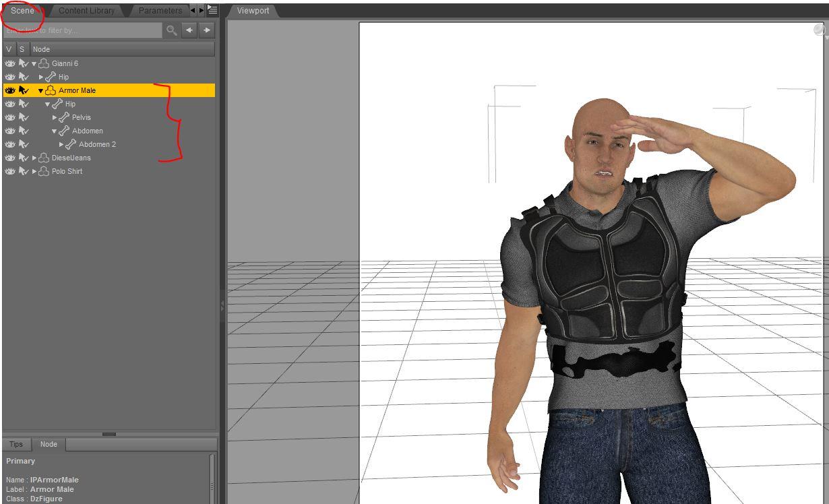
Task: Click the magnifier search icon beside filter
Action: click(x=171, y=30)
